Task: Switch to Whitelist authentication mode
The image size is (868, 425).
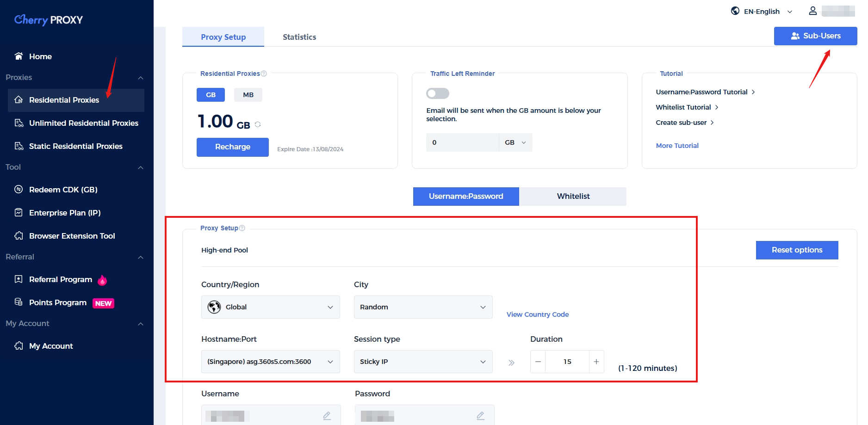Action: point(573,196)
